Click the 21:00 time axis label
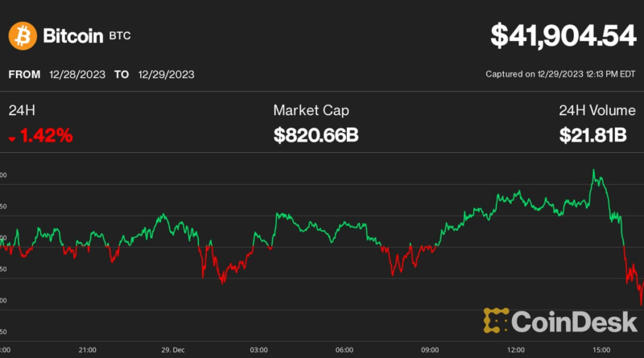The height and width of the screenshot is (358, 644). [x=88, y=350]
